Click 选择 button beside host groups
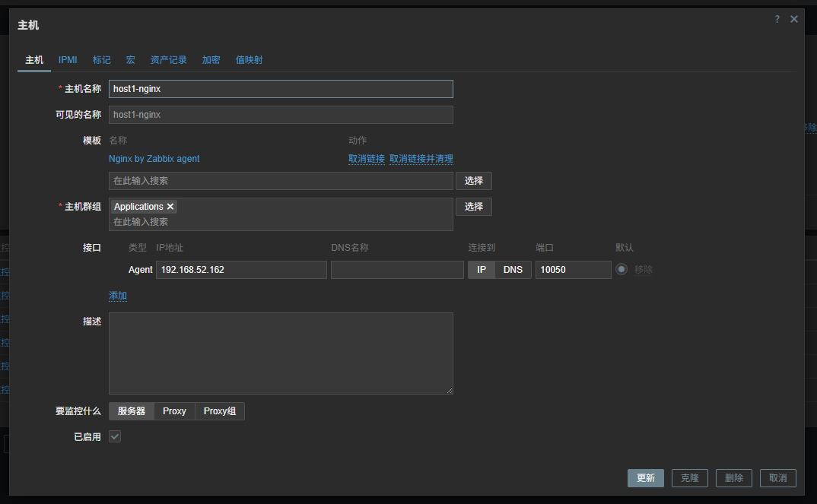The height and width of the screenshot is (504, 817). pos(474,207)
